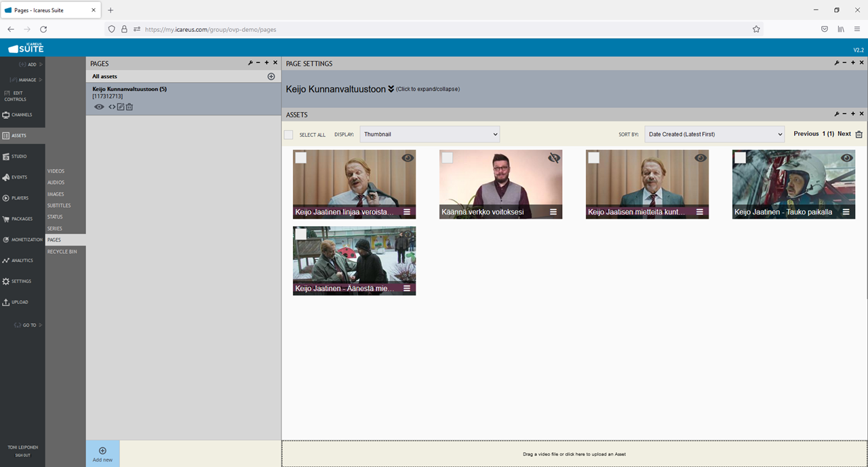Click the edit icon for Keijo Kunnanvaltuustoon page
868x467 pixels.
coord(121,107)
